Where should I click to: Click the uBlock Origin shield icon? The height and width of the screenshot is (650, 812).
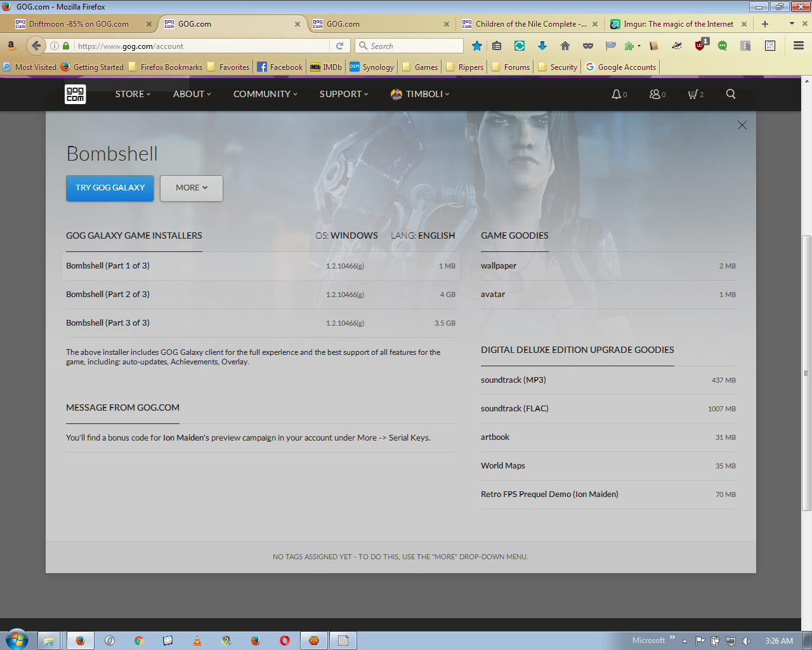[x=700, y=45]
